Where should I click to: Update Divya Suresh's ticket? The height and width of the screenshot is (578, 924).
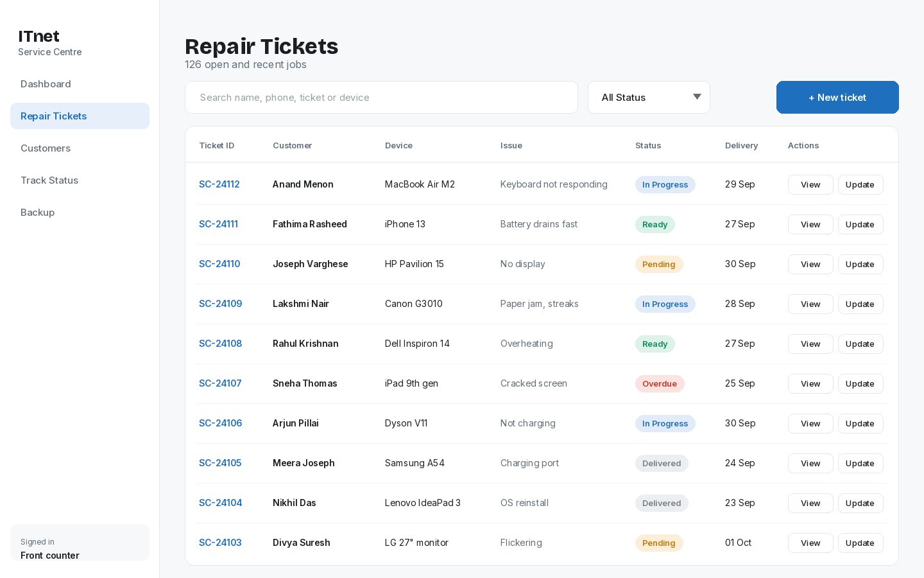[x=860, y=543]
